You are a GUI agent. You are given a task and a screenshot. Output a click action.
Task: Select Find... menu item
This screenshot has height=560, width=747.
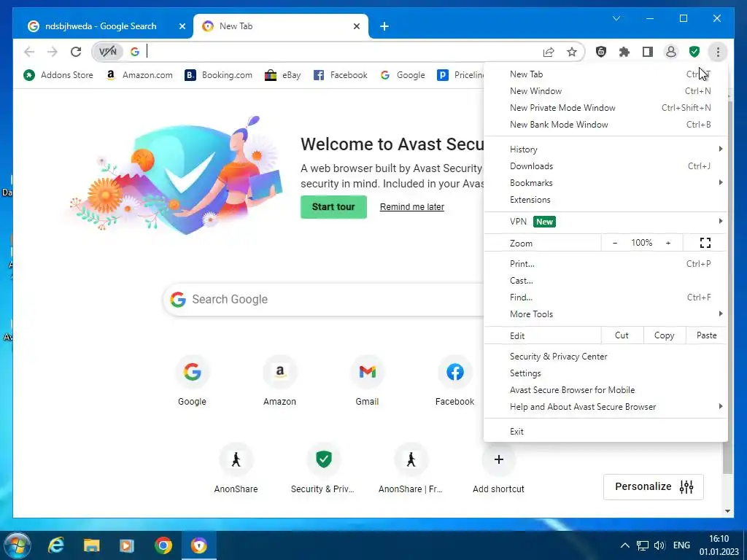(605, 297)
